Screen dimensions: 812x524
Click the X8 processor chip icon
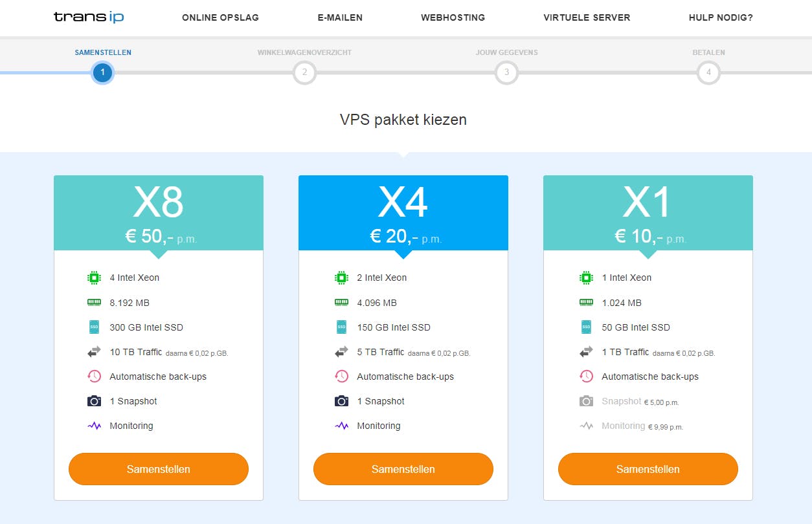point(95,278)
